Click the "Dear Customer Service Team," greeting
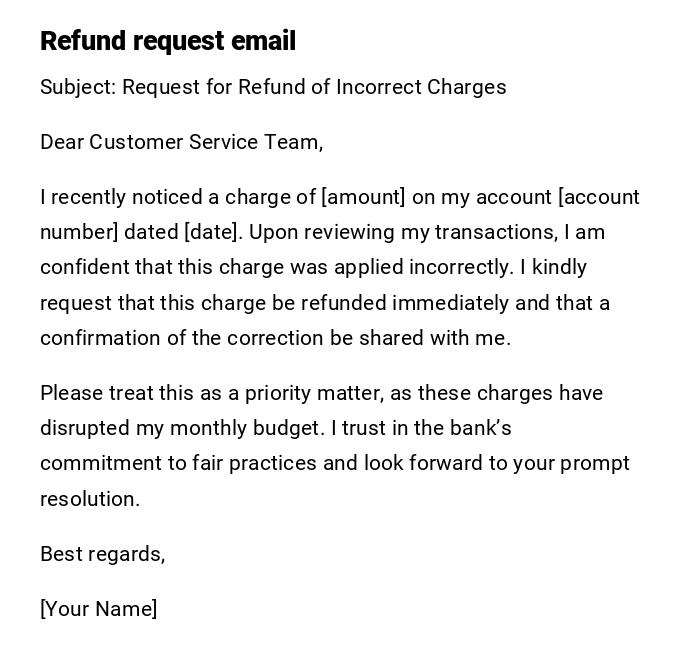This screenshot has height=671, width=700. [181, 142]
